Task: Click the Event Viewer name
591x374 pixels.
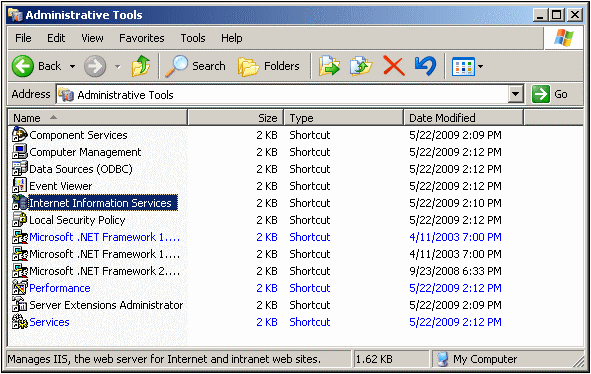Action: coord(61,186)
